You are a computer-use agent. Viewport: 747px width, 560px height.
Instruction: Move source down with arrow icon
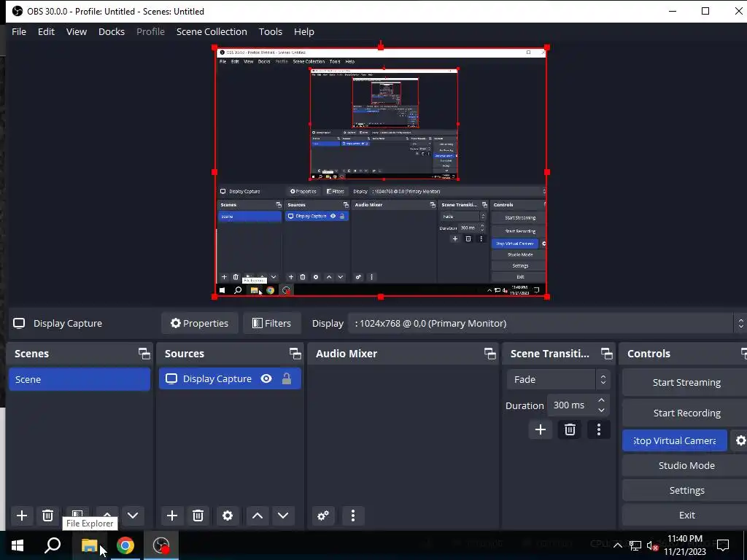point(283,516)
